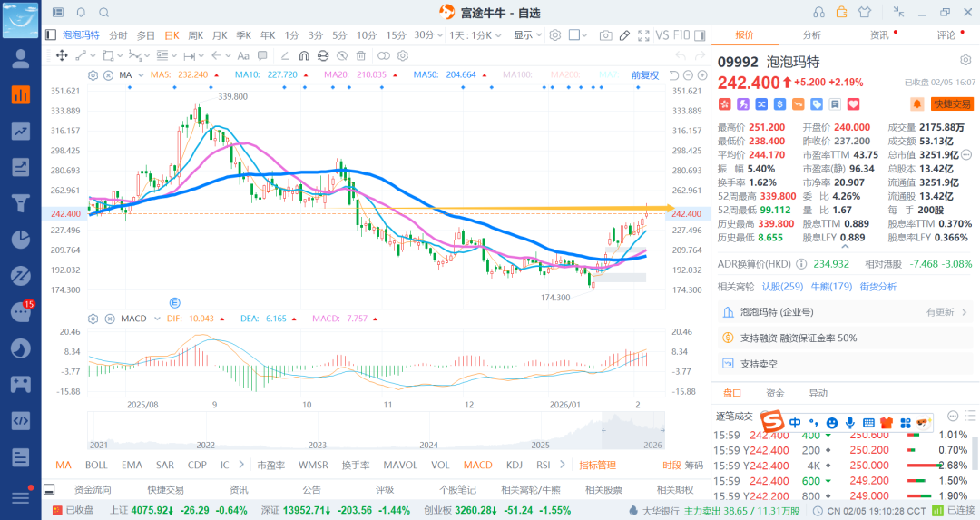Open the customer service headset icon

click(819, 12)
